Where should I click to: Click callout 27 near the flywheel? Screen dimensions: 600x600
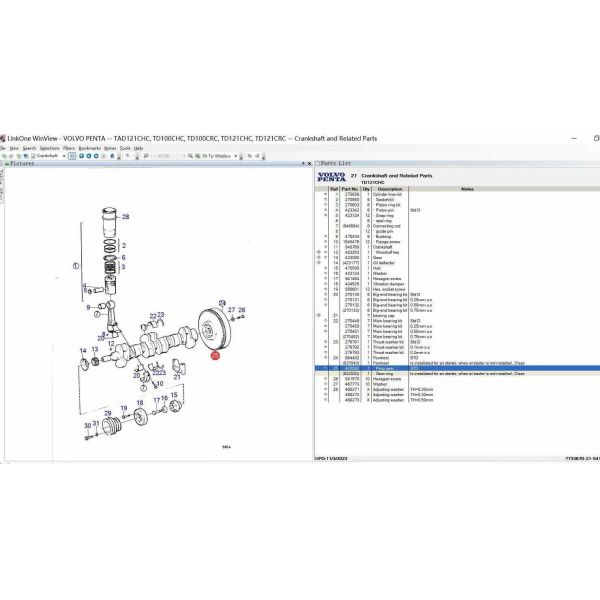click(232, 310)
